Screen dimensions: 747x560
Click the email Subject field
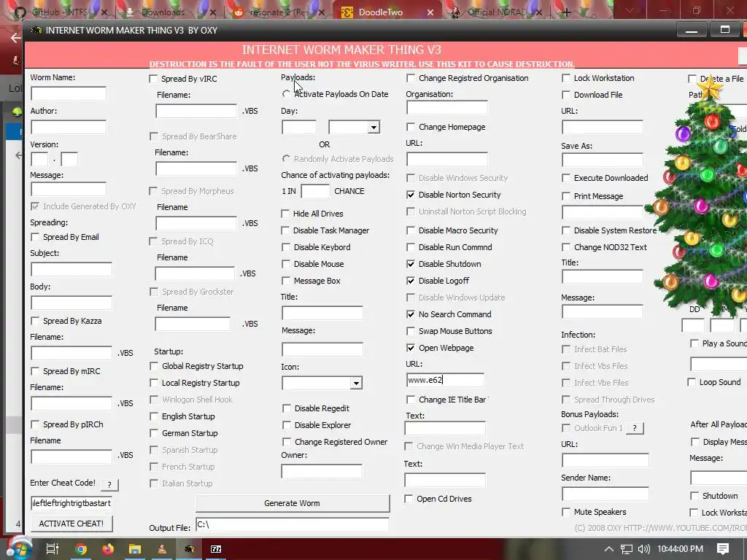pyautogui.click(x=71, y=270)
